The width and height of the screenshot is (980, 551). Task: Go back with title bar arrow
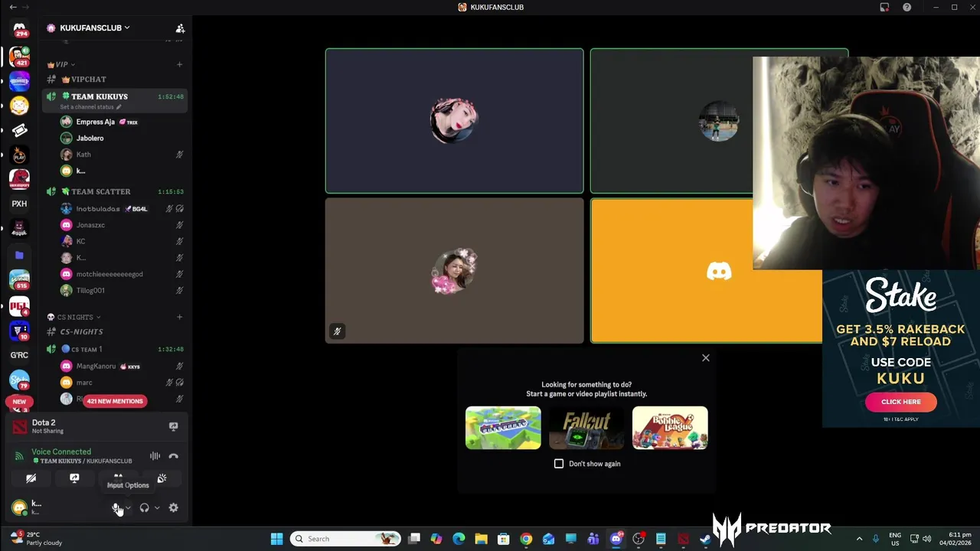click(x=12, y=7)
